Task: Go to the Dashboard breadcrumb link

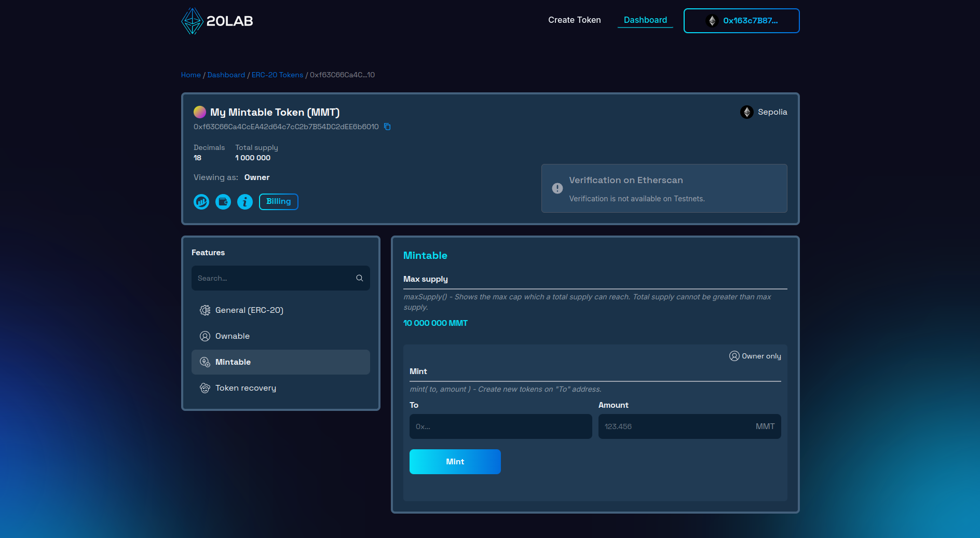Action: [226, 75]
